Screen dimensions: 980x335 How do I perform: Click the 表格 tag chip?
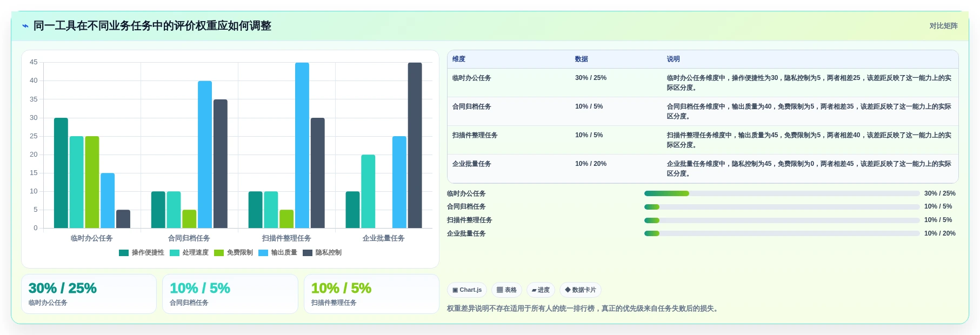pyautogui.click(x=506, y=290)
